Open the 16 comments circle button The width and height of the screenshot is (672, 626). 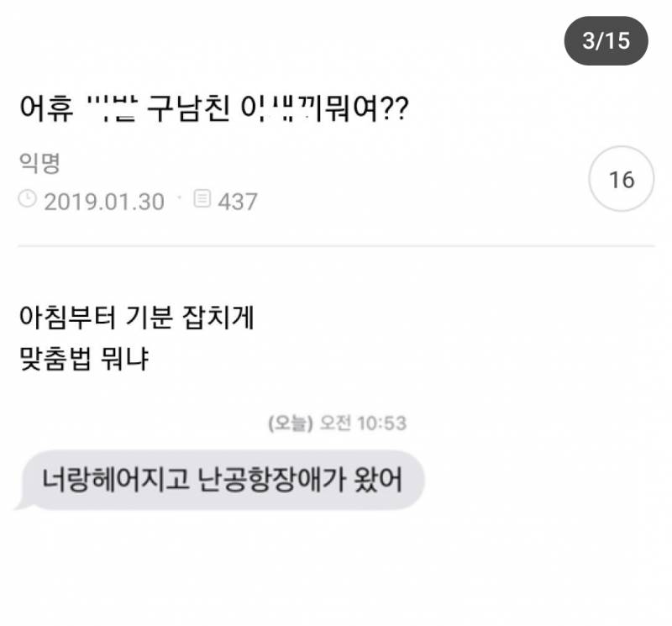click(x=622, y=179)
